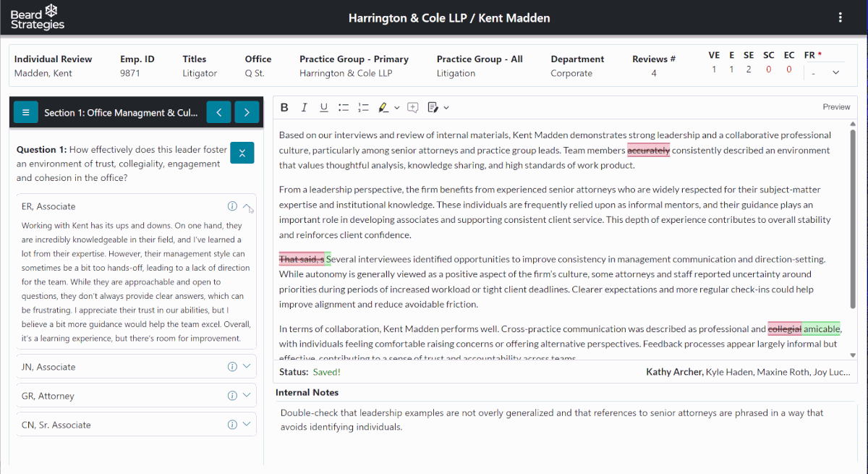This screenshot has width=868, height=474.
Task: Click into the Internal Notes text field
Action: click(564, 432)
